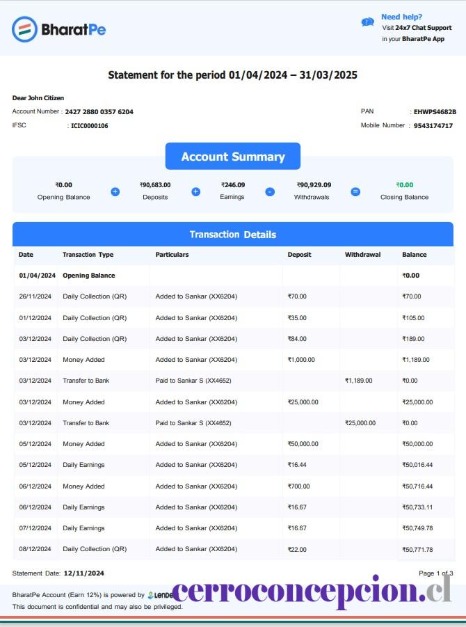Select the account number 2427 2880 0357 6204
Screen dimensions: 466x627
tap(99, 112)
